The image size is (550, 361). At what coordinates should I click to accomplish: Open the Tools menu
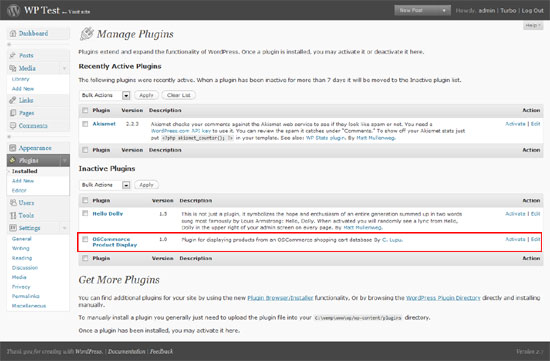(26, 215)
